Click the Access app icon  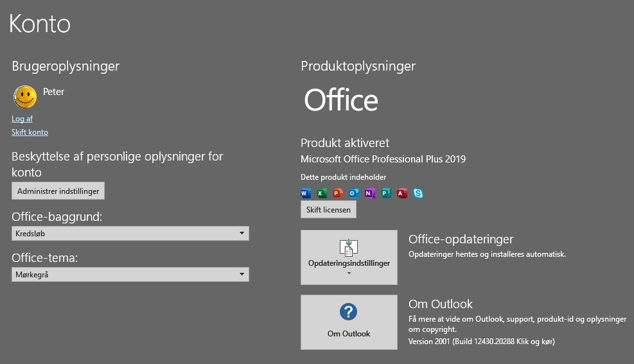[x=402, y=193]
